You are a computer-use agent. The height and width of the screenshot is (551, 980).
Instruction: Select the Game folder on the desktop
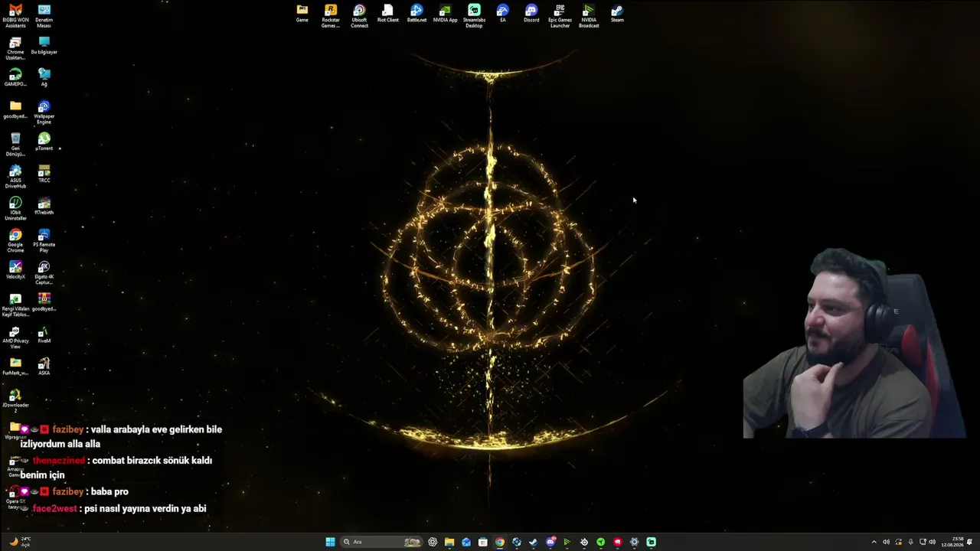(x=302, y=14)
